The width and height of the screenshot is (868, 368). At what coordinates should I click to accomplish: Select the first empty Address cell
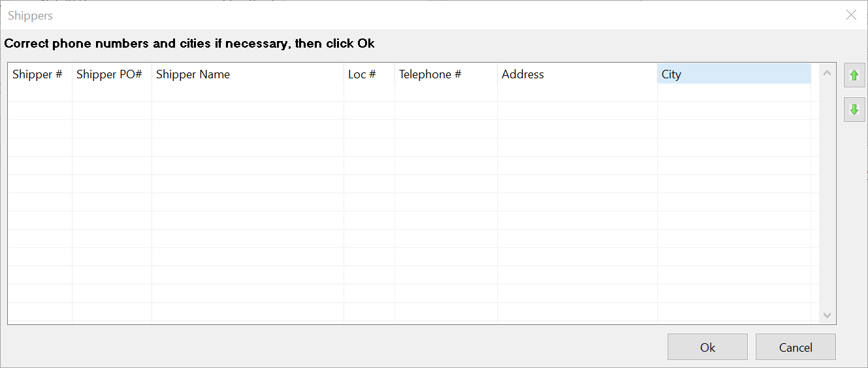click(x=577, y=93)
